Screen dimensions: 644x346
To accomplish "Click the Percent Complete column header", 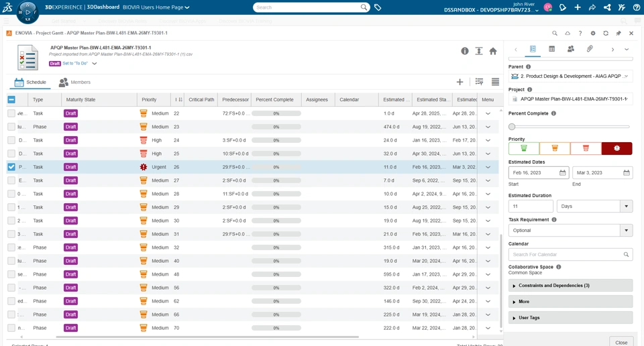I will click(x=274, y=99).
